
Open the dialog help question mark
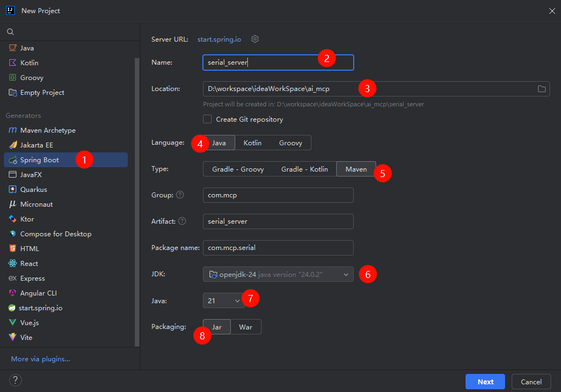pyautogui.click(x=15, y=380)
